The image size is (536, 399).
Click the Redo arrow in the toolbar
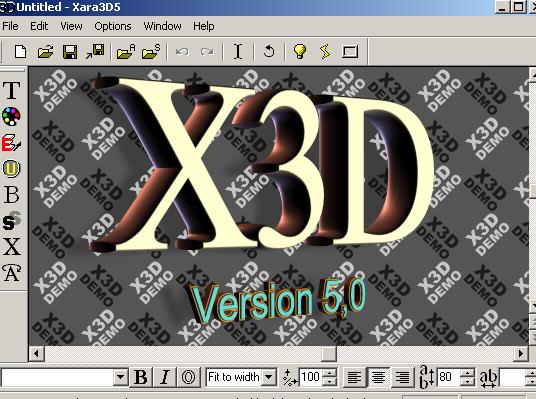coord(207,52)
